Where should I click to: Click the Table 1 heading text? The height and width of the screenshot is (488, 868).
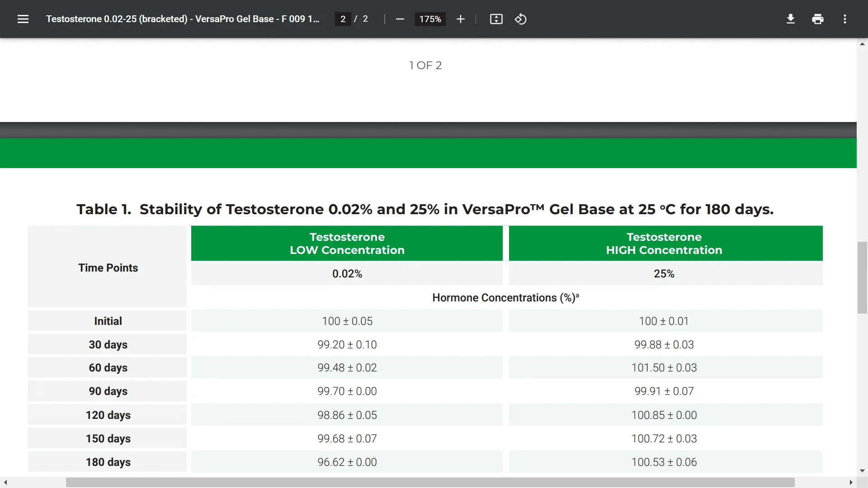pos(425,209)
